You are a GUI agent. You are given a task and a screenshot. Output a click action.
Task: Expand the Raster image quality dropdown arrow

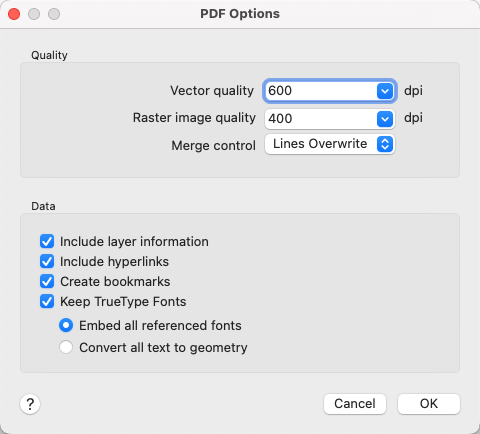pyautogui.click(x=385, y=119)
